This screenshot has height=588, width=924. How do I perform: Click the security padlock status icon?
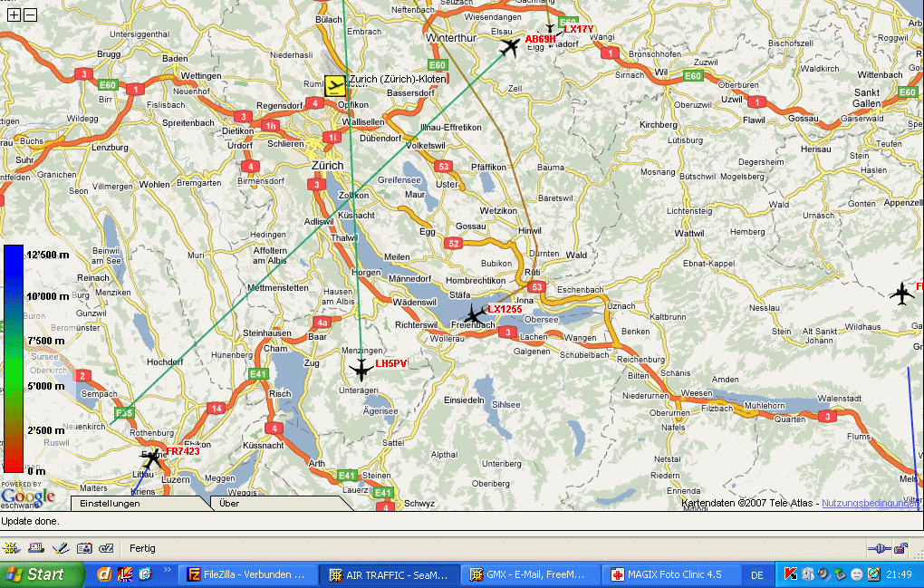900,548
